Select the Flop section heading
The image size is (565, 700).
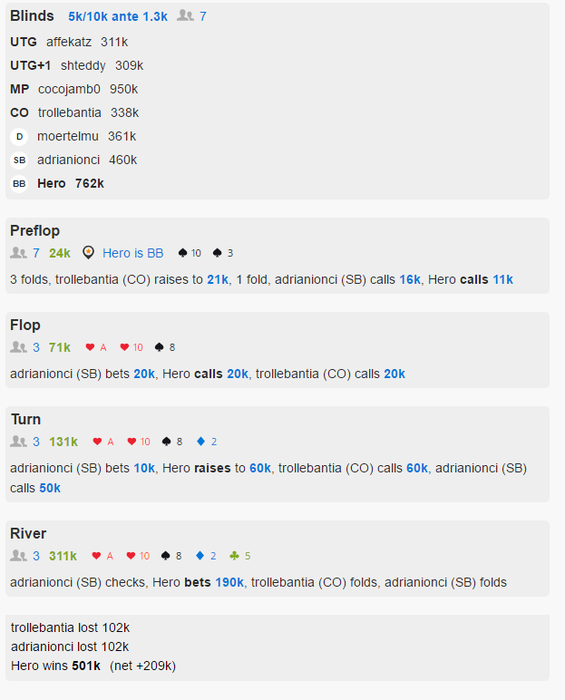pyautogui.click(x=25, y=325)
